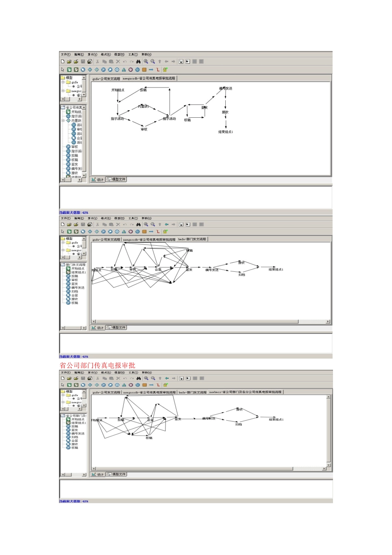Click Zoom Out magnifier in top screenshot

pos(153,62)
